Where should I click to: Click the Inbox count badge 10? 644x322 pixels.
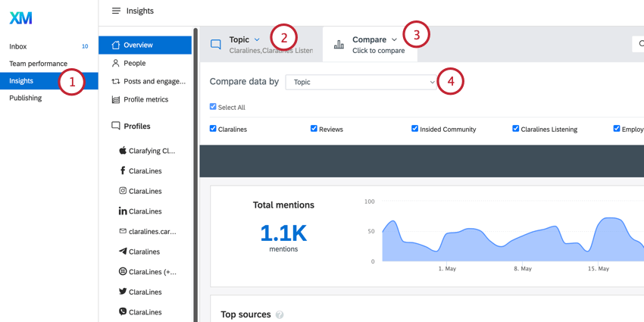click(x=85, y=46)
